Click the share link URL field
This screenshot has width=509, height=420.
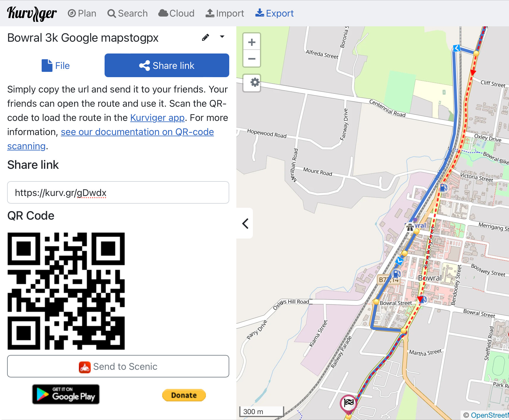118,192
